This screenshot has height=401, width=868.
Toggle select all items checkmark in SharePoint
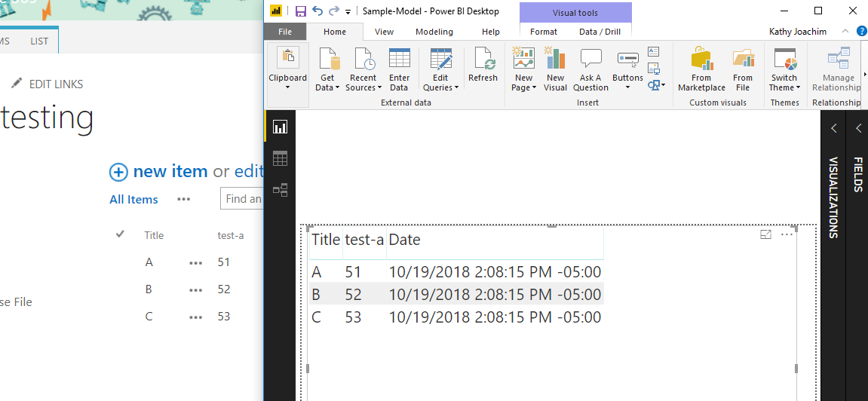pyautogui.click(x=120, y=234)
